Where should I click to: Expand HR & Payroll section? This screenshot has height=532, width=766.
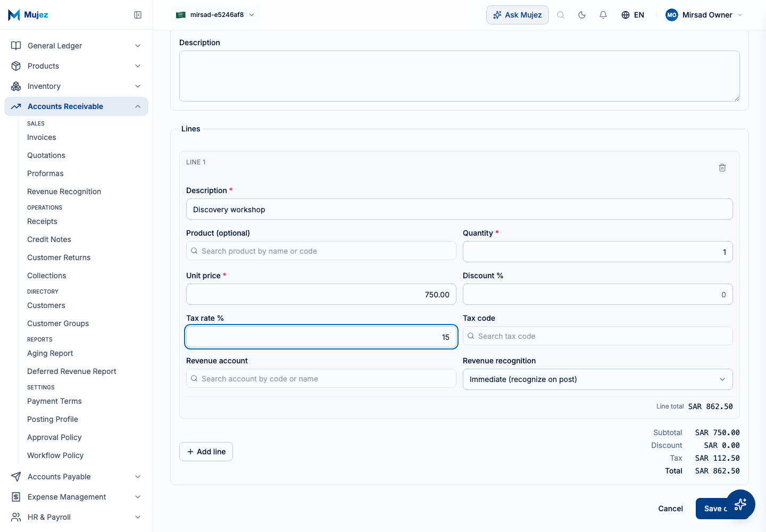(x=76, y=517)
